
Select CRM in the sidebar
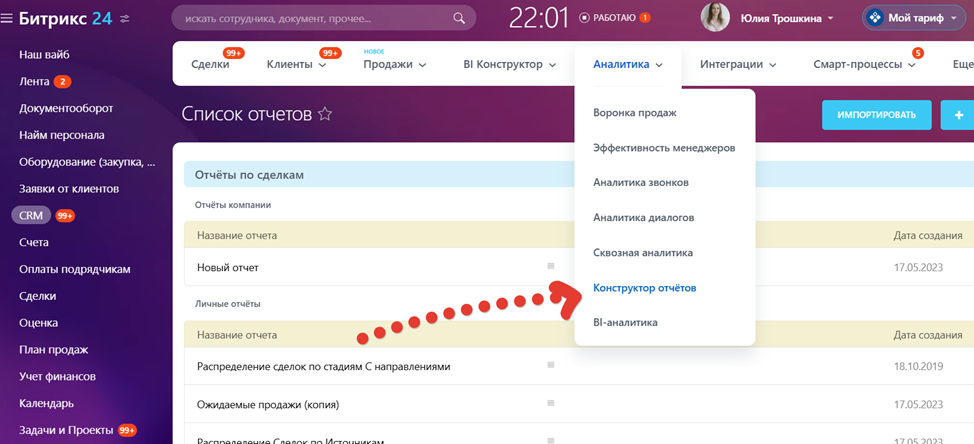pos(31,215)
